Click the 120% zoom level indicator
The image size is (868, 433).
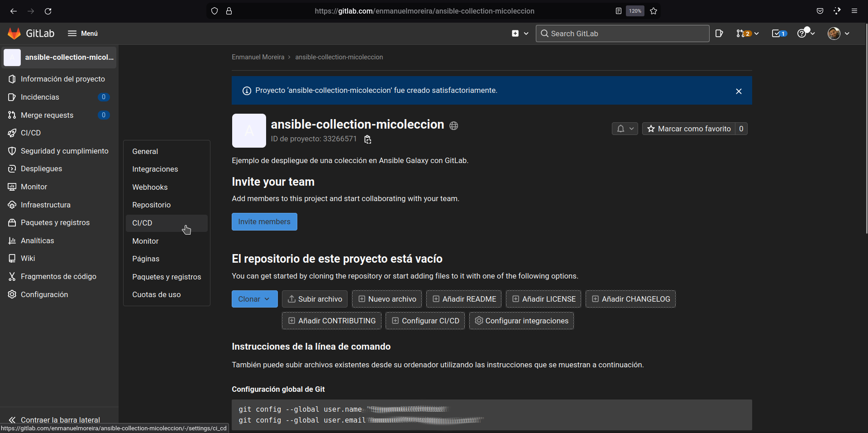(635, 11)
